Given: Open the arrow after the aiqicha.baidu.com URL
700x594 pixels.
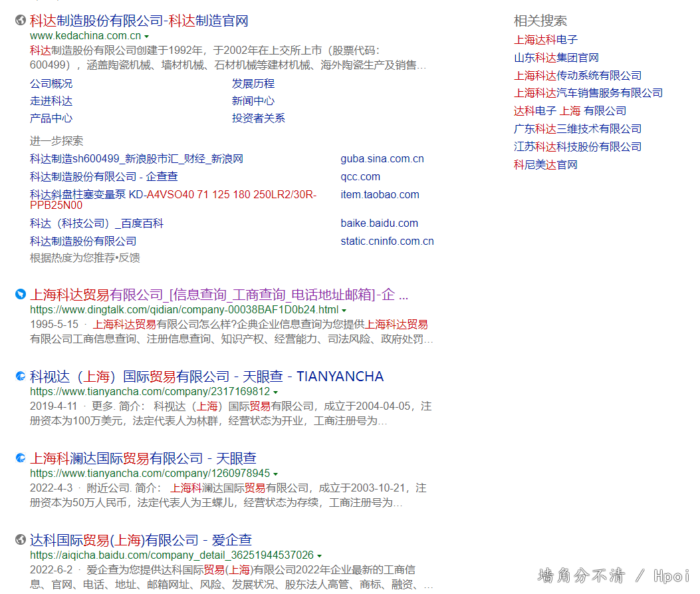Looking at the screenshot, I should [x=319, y=555].
